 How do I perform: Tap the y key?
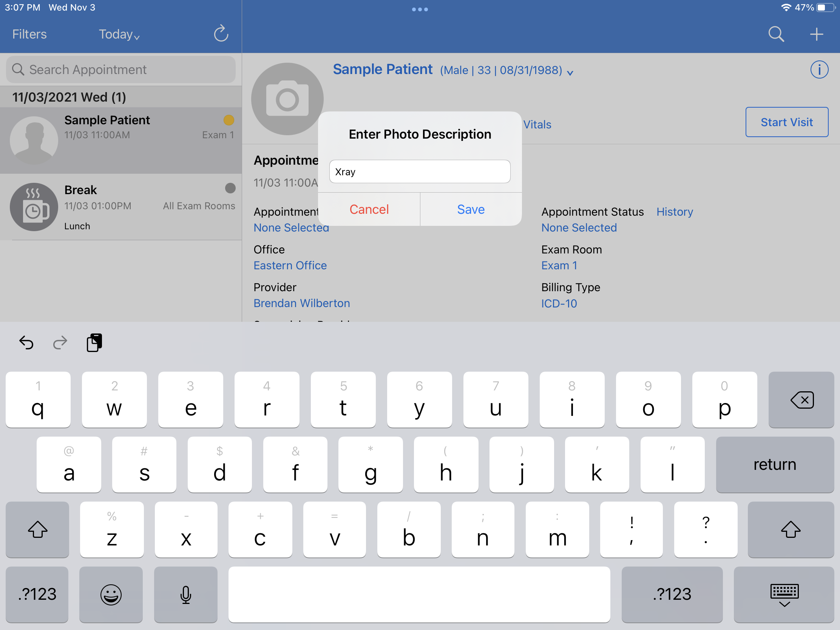click(419, 400)
